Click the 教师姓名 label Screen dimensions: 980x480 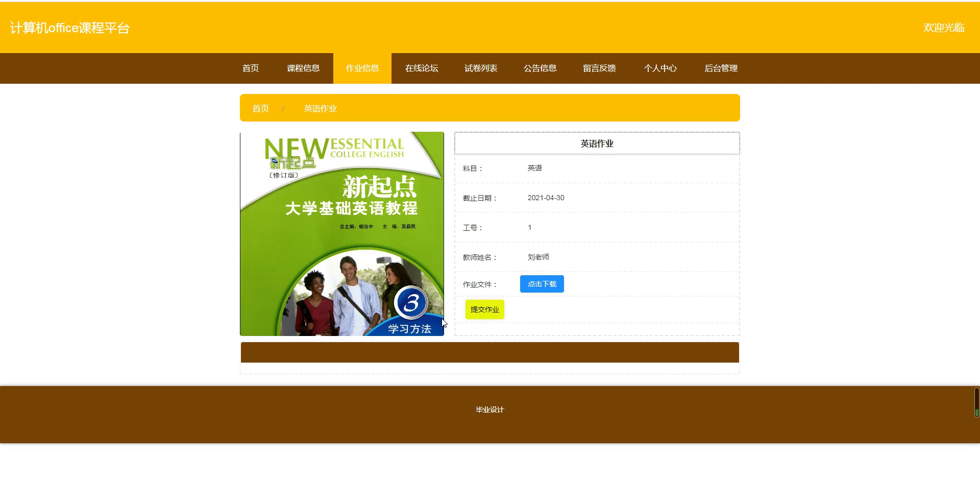tap(480, 257)
